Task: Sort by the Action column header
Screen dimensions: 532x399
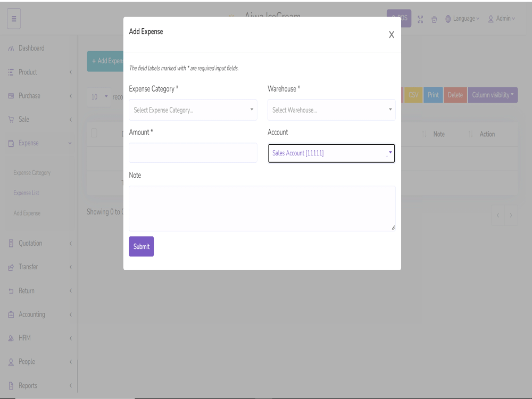Action: pyautogui.click(x=487, y=134)
